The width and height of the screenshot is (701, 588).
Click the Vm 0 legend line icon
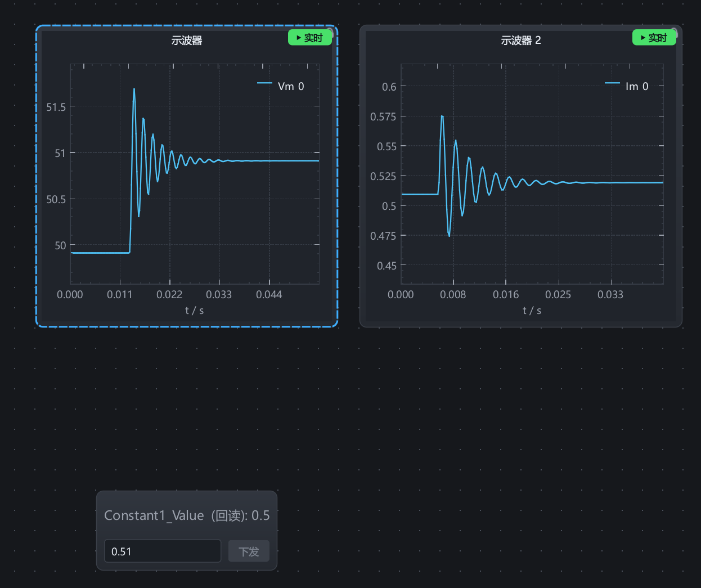pyautogui.click(x=264, y=83)
